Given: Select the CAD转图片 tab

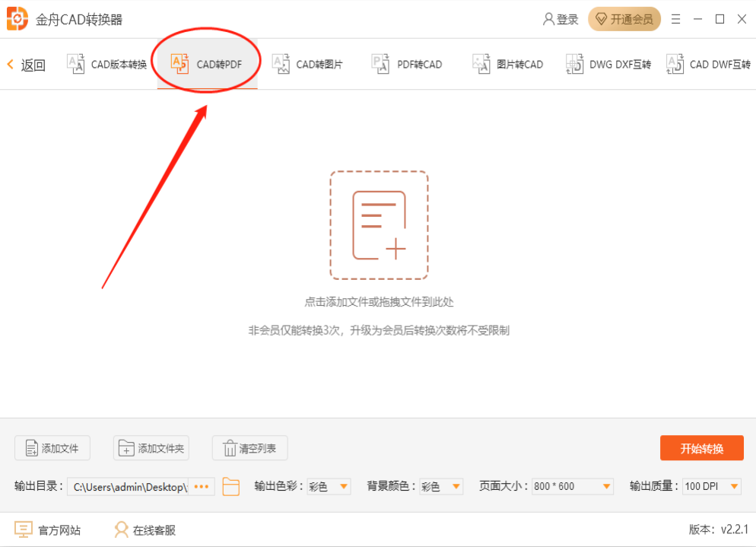Looking at the screenshot, I should pos(308,65).
